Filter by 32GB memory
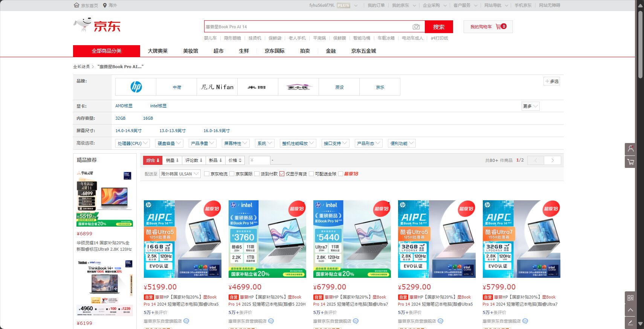This screenshot has width=644, height=329. click(x=121, y=118)
